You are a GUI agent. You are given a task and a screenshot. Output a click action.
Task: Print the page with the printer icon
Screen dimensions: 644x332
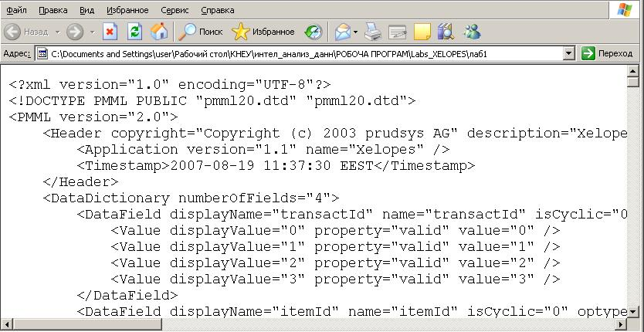(373, 32)
